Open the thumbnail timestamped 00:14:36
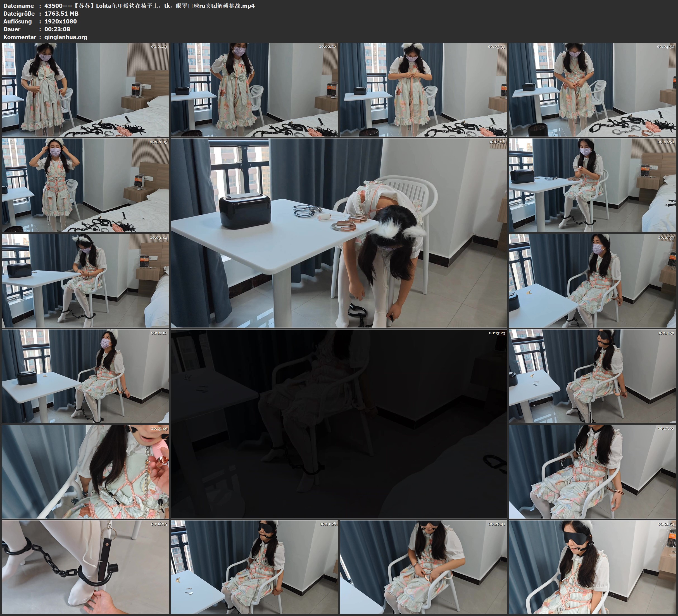Screen dimensions: 678x616 [592, 376]
